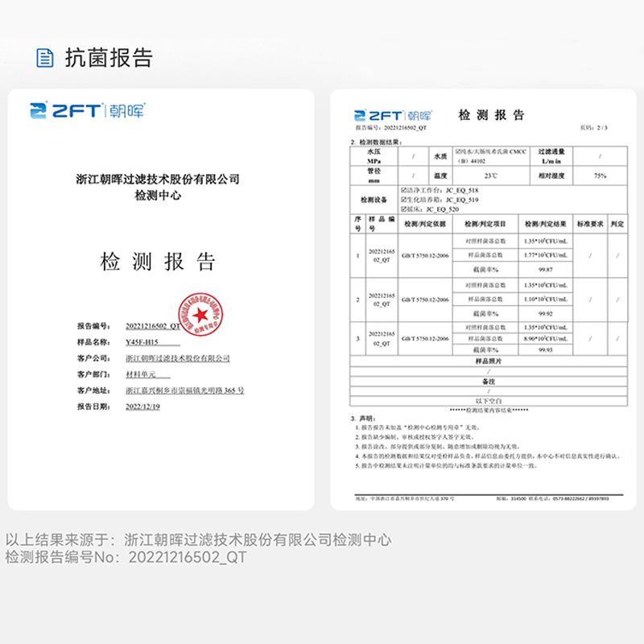The width and height of the screenshot is (644, 644).
Task: Click GB/T 5750.12-2006 in table row 2
Action: coord(425,299)
